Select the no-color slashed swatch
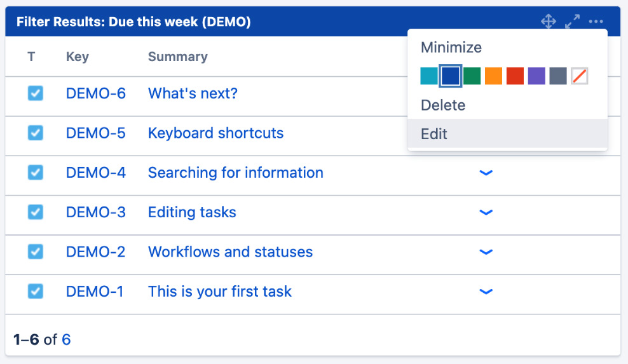This screenshot has width=628, height=364. 580,76
